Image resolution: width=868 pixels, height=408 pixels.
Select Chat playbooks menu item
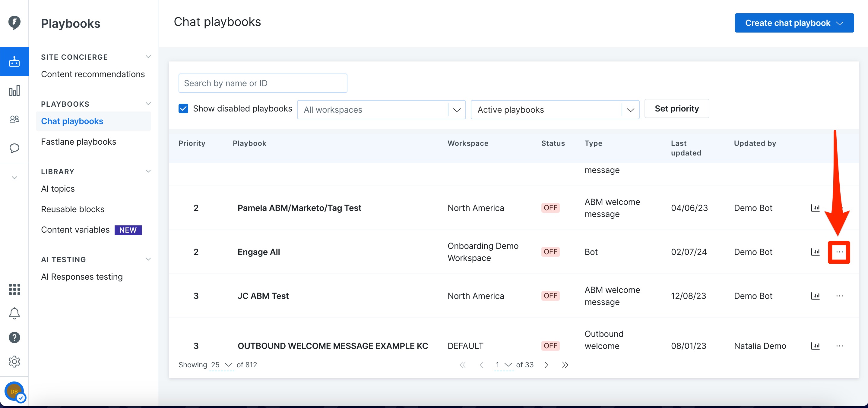(x=93, y=121)
